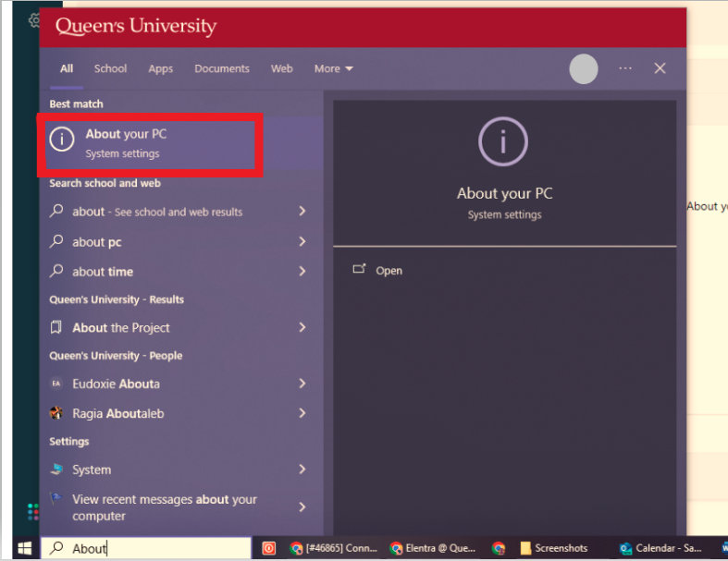Screen dimensions: 728x561
Task: Expand the chevron for View recent messages
Action: pyautogui.click(x=302, y=506)
